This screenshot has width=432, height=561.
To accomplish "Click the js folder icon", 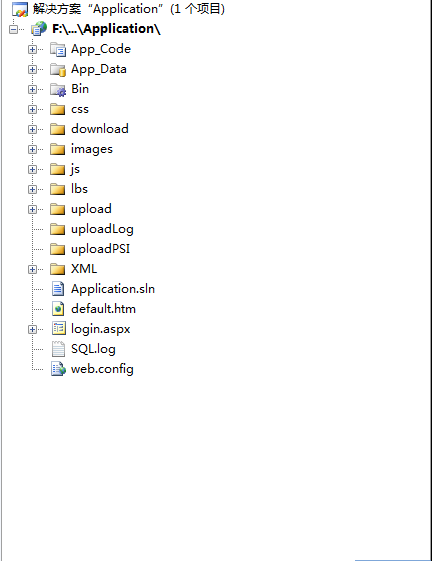I will coord(58,169).
